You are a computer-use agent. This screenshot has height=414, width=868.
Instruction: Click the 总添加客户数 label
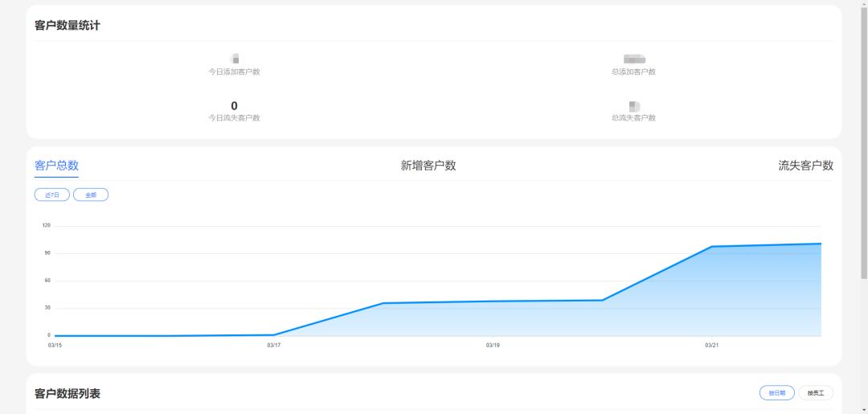point(634,72)
